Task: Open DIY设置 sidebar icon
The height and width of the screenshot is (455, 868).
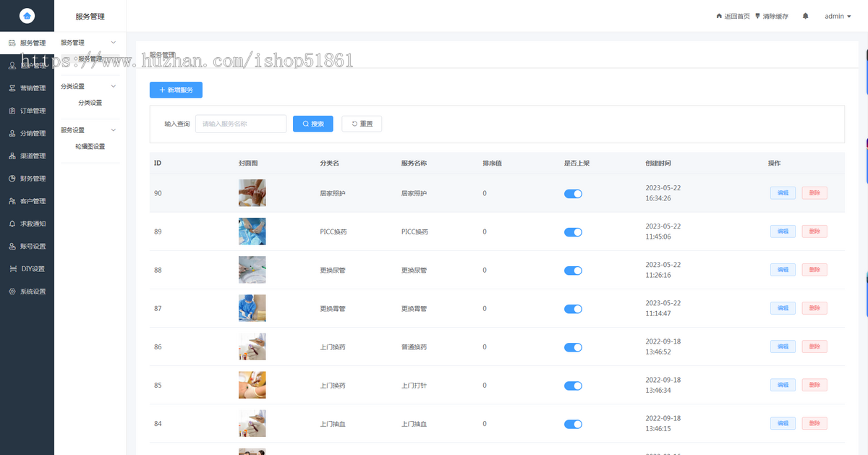Action: tap(12, 268)
